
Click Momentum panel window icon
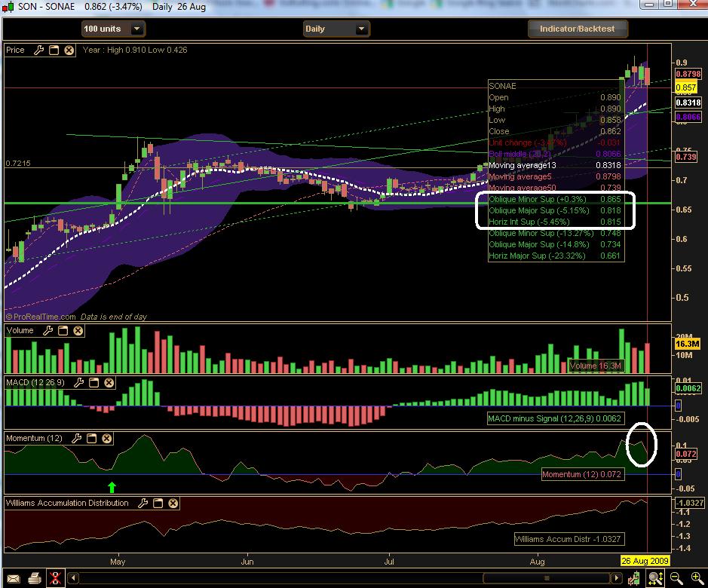[92, 439]
